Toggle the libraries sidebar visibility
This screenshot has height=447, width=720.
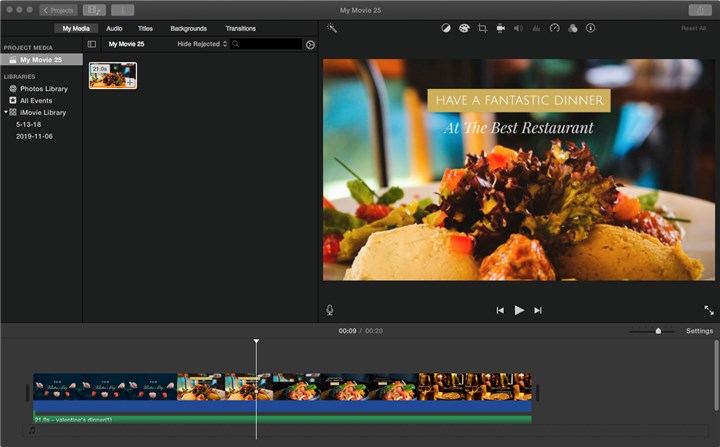[x=92, y=44]
